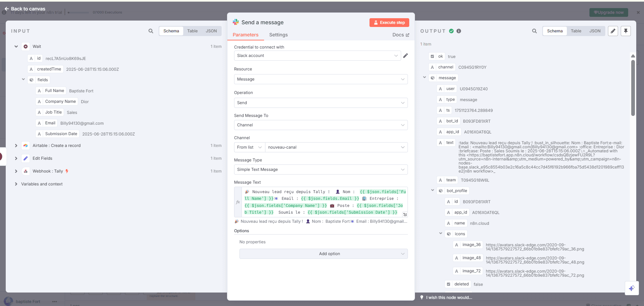
Task: Open the nouveau-canal channel dropdown
Action: (x=336, y=147)
